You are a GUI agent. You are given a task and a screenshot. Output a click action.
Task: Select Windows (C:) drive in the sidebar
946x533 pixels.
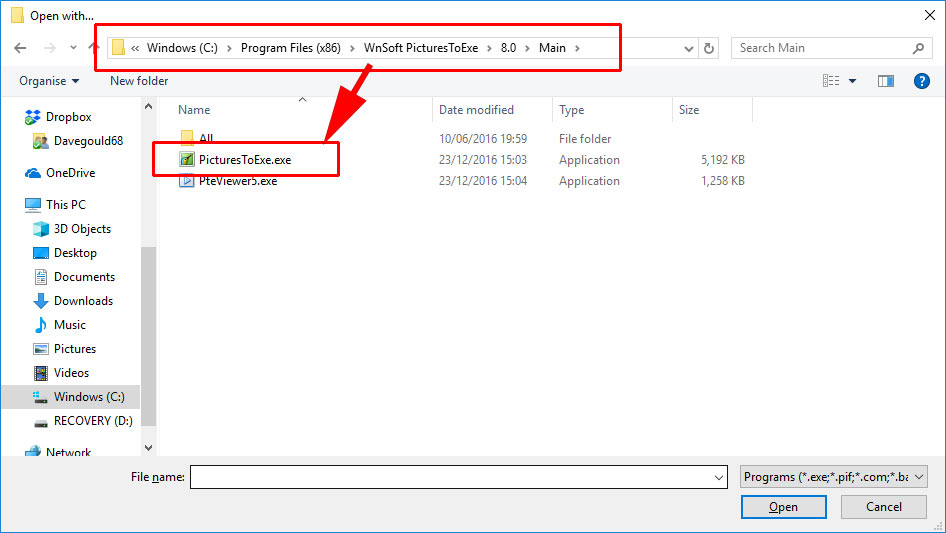[89, 397]
